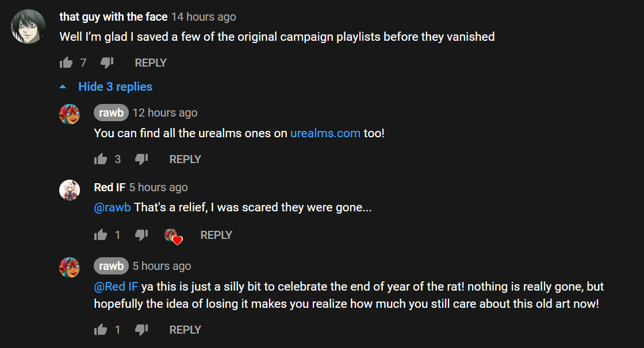Like rawb's reply about urealms.com
This screenshot has width=644, height=348.
coord(100,159)
